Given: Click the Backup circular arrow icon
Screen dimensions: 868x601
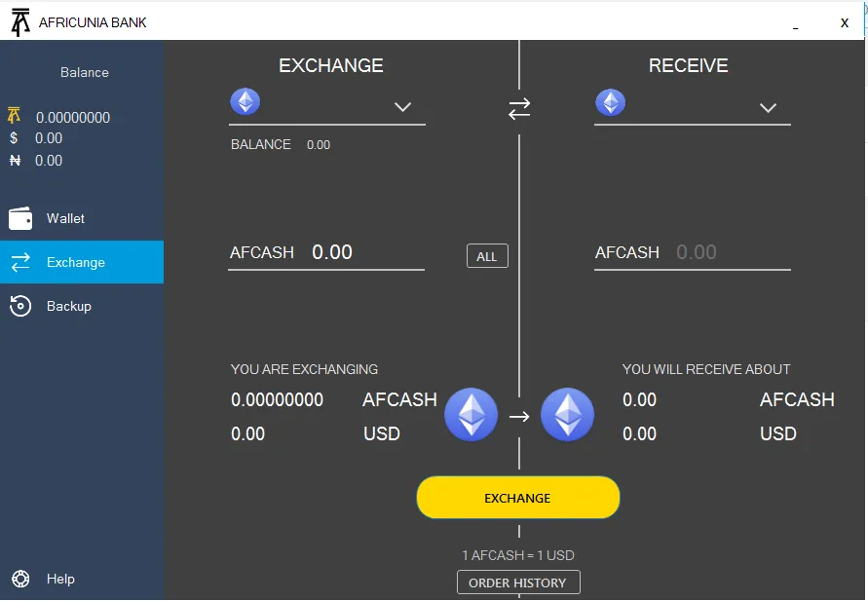Looking at the screenshot, I should coord(20,306).
